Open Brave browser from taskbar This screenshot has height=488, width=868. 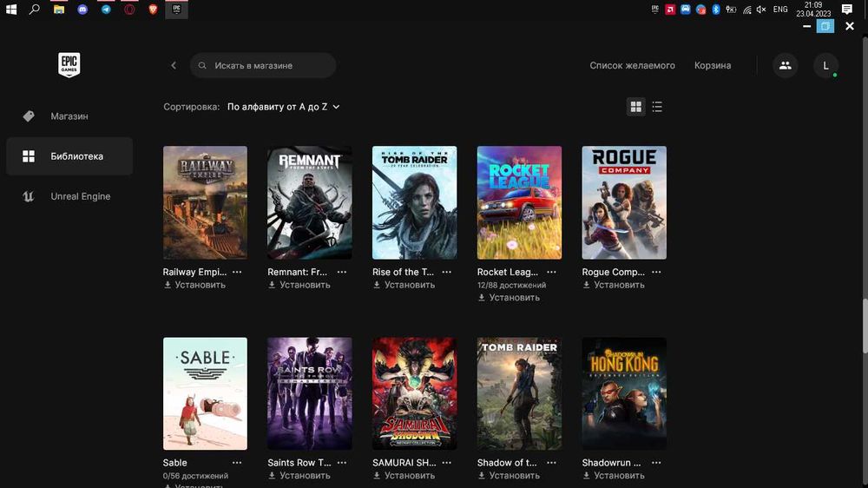(154, 9)
